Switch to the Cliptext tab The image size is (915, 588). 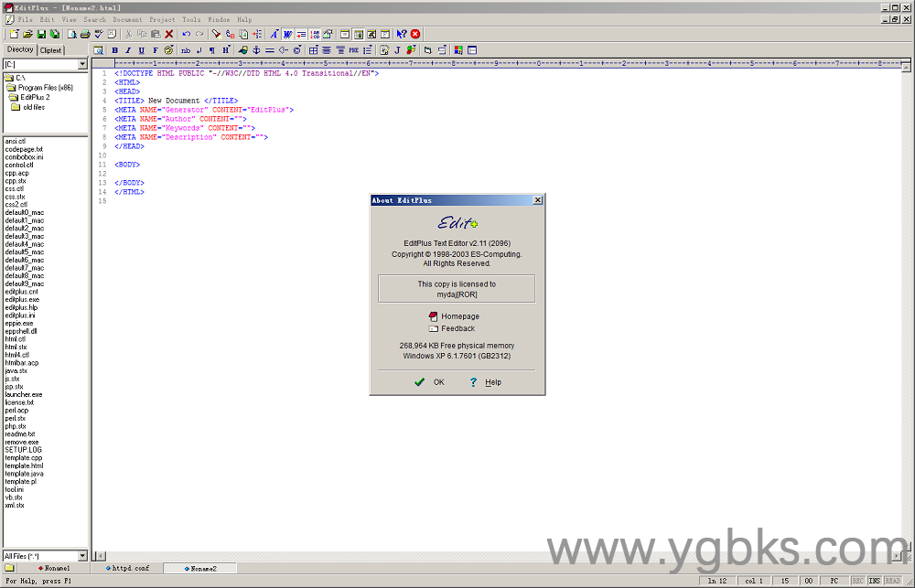(50, 50)
